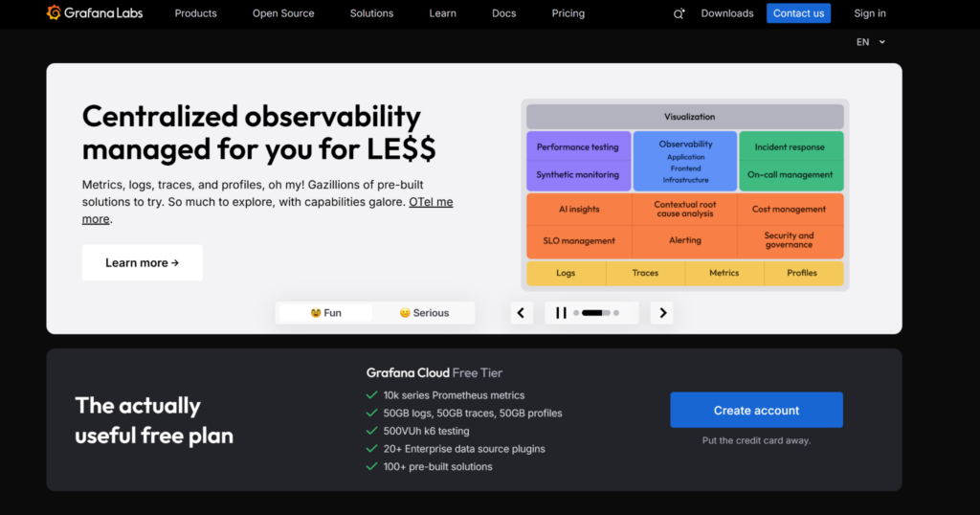Click Security and governance tile
Viewport: 980px width, 515px height.
click(x=790, y=240)
